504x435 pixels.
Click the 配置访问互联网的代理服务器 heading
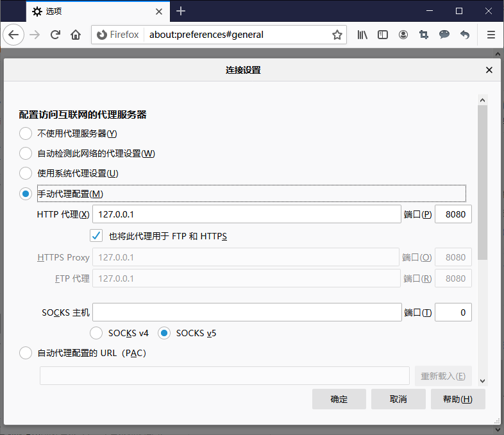click(x=83, y=114)
